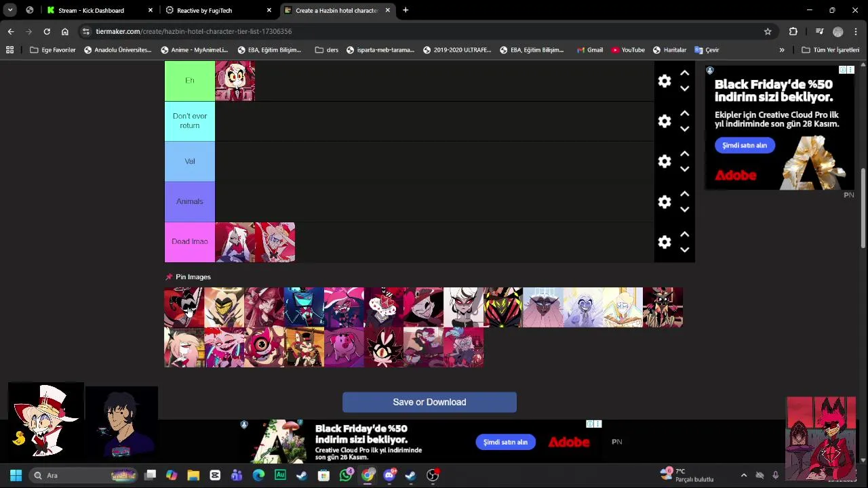The image size is (868, 488).
Task: Open the Gmail bookmark
Action: [x=589, y=49]
